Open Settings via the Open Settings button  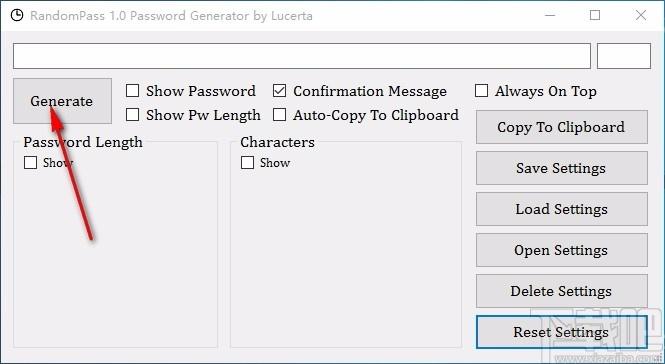[x=562, y=250]
